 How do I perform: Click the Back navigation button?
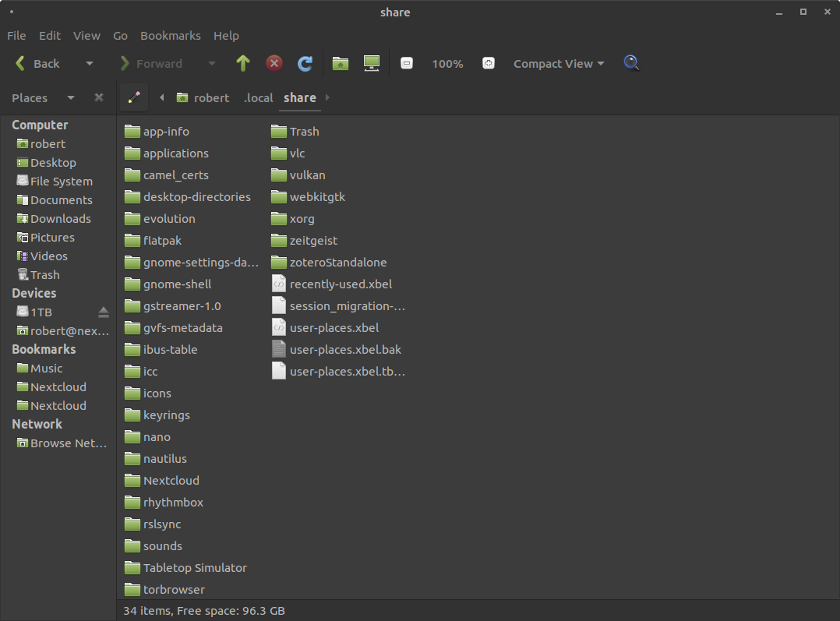pos(37,63)
